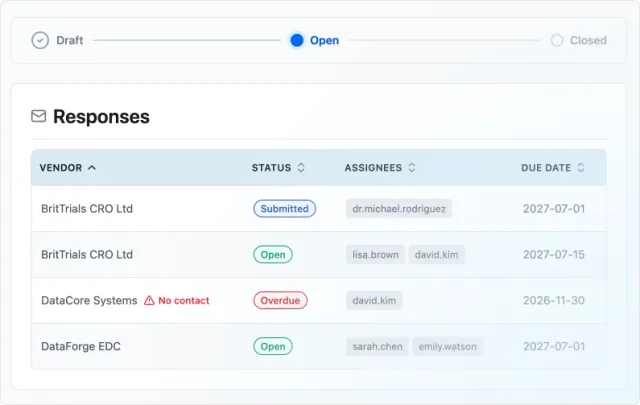Click the 2027-07-15 due date cell
This screenshot has height=405, width=640.
(x=554, y=255)
